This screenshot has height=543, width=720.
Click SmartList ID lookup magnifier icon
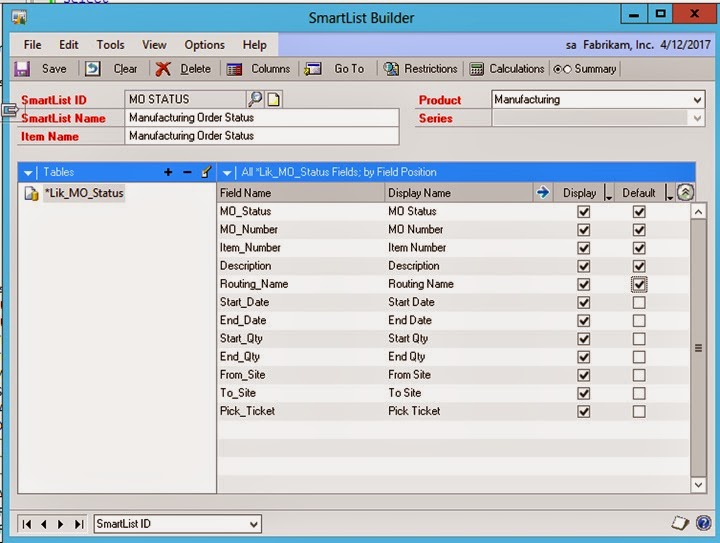[x=255, y=99]
